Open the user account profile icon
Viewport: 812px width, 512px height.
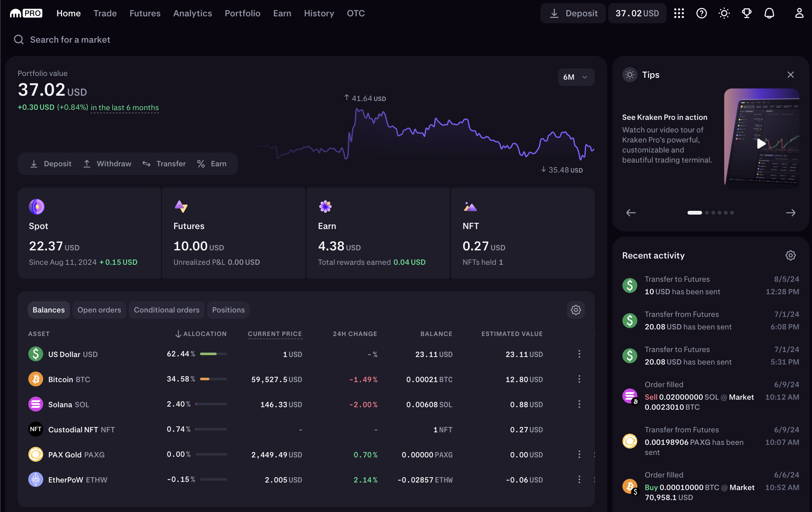point(799,13)
